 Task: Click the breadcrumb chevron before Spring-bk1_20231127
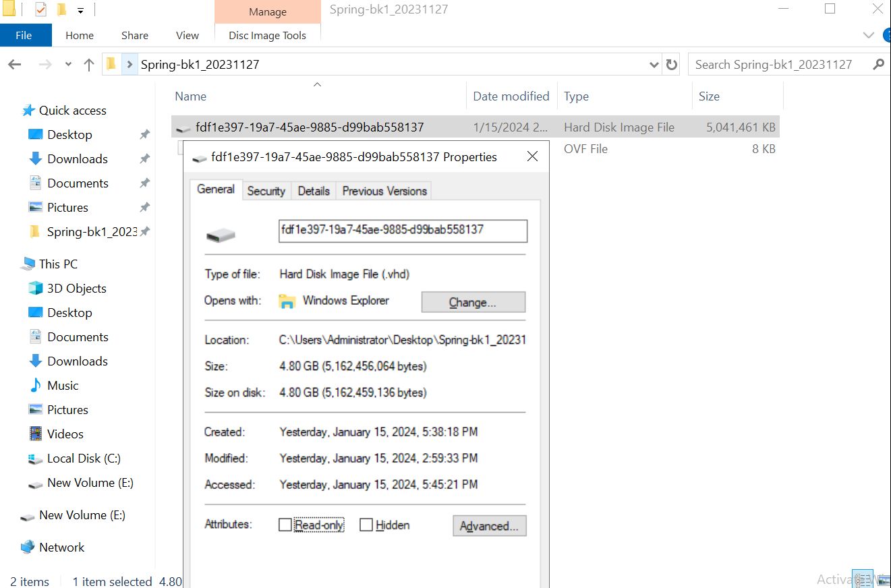tap(130, 65)
